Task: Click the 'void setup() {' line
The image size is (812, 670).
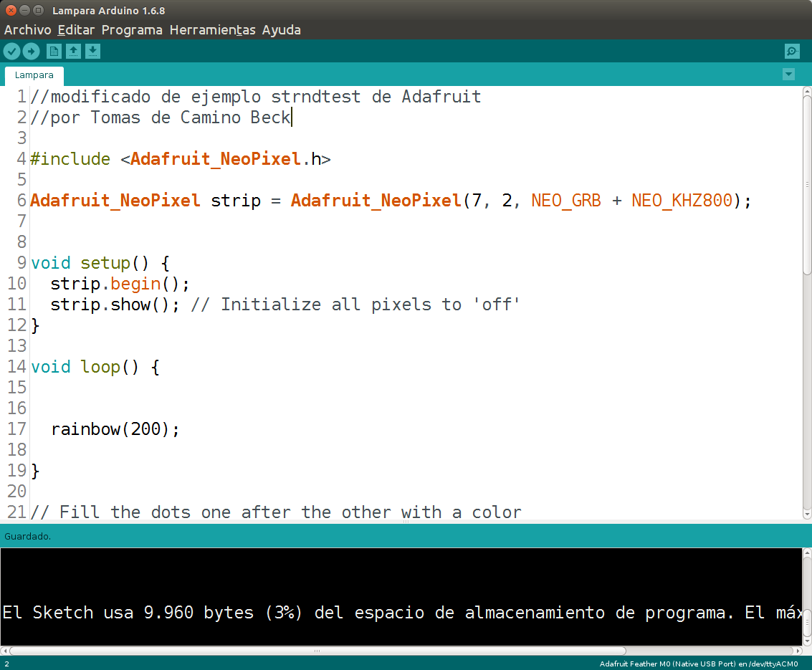Action: (x=100, y=263)
